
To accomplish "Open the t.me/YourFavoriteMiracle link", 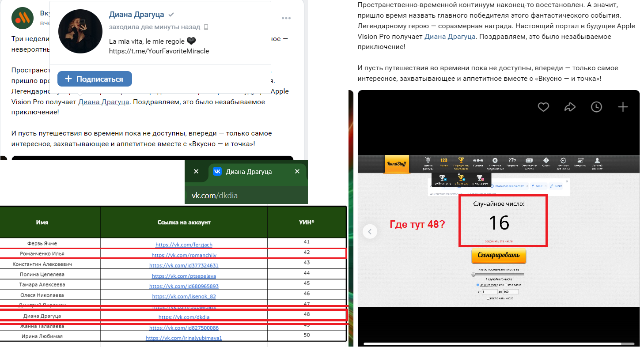I will (x=159, y=51).
